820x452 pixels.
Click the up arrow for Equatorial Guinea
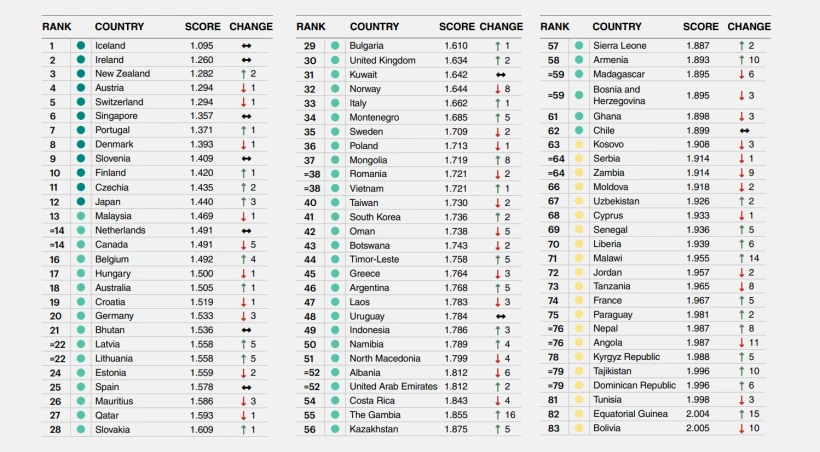(742, 415)
